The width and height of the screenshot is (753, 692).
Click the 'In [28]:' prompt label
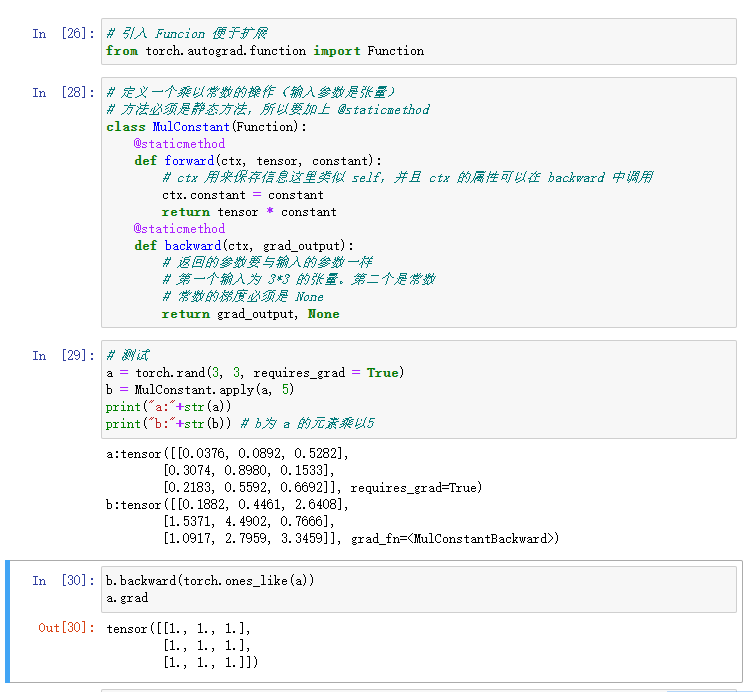(x=63, y=92)
